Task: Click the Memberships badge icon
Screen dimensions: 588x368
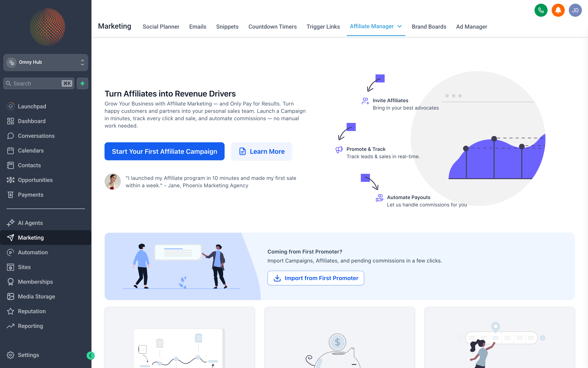Action: [x=10, y=282]
